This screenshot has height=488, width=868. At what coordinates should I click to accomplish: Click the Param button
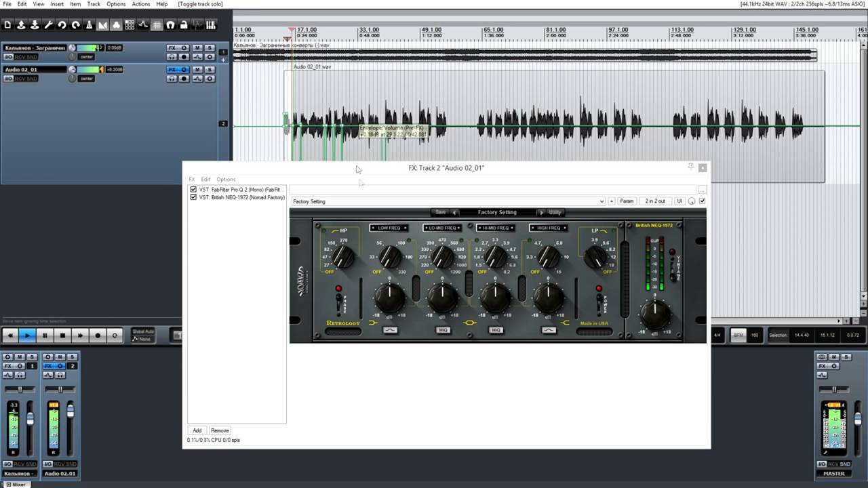[627, 201]
